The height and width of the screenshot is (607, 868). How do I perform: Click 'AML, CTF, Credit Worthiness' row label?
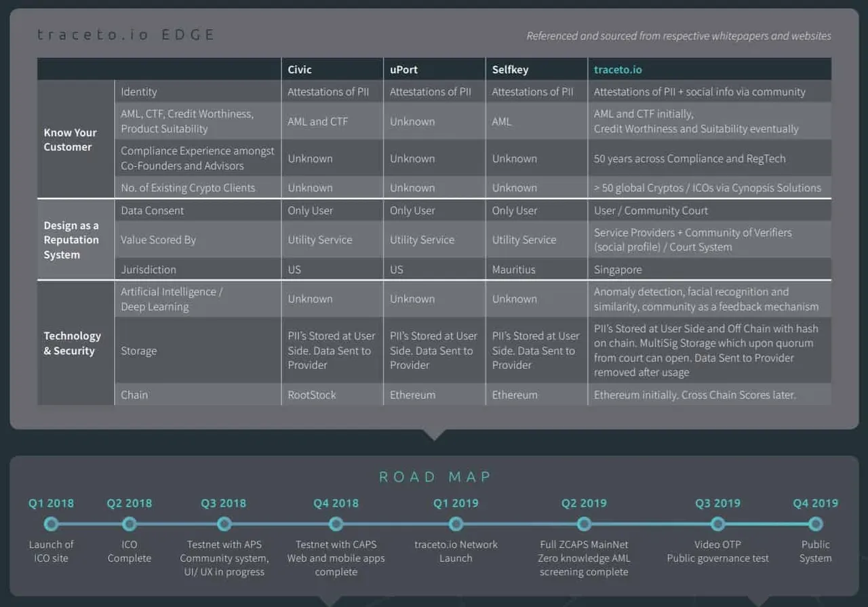[187, 121]
